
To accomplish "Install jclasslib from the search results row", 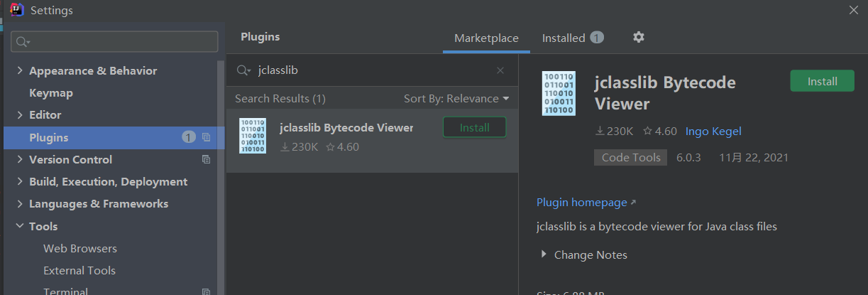I will pyautogui.click(x=475, y=127).
